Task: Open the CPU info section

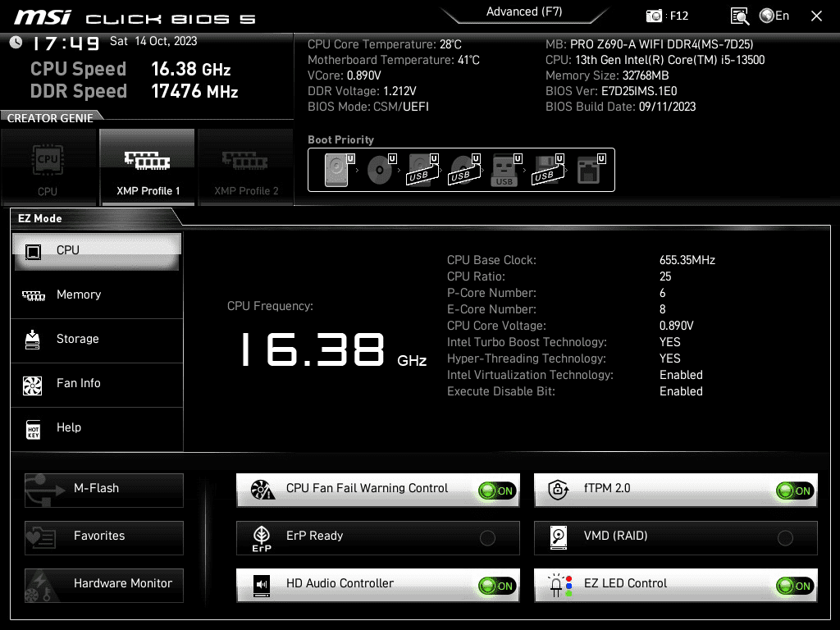Action: (97, 251)
